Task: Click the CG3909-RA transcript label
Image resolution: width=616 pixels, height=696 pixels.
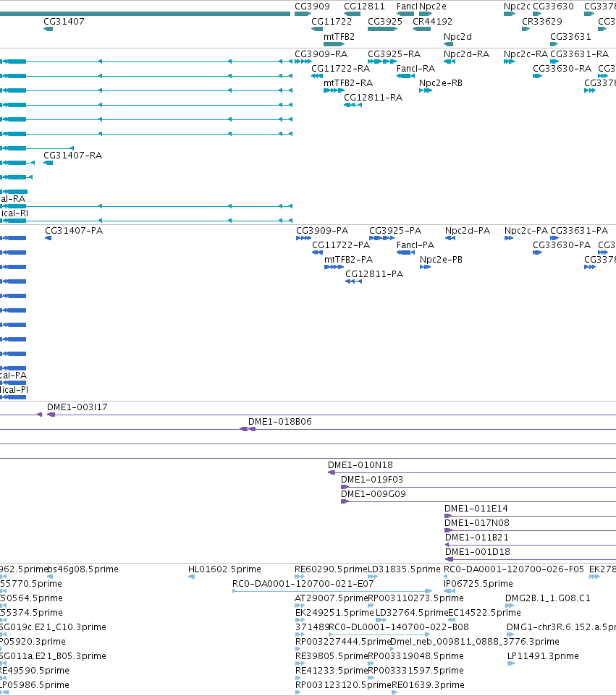Action: [321, 54]
